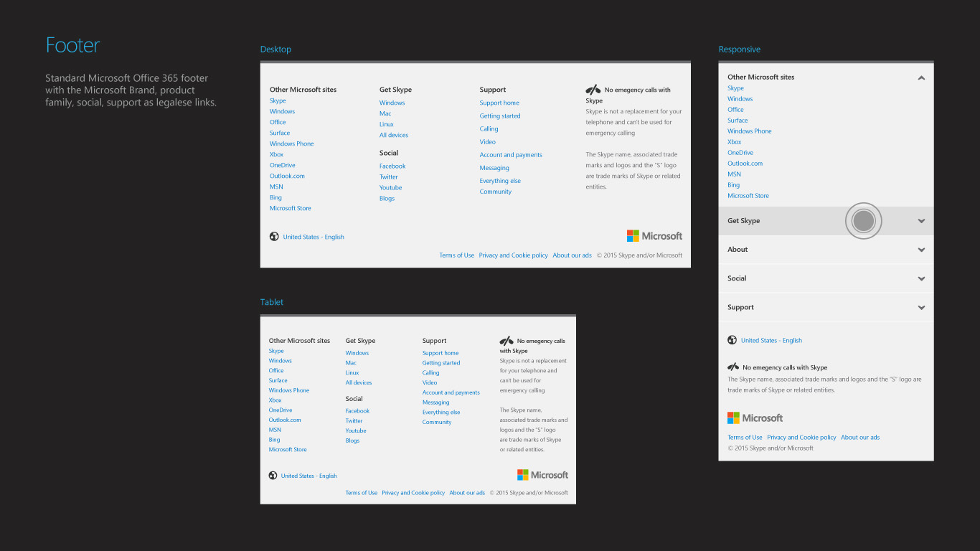This screenshot has height=551, width=980.
Task: Open the Terms of Use link in Desktop footer
Action: coord(456,255)
